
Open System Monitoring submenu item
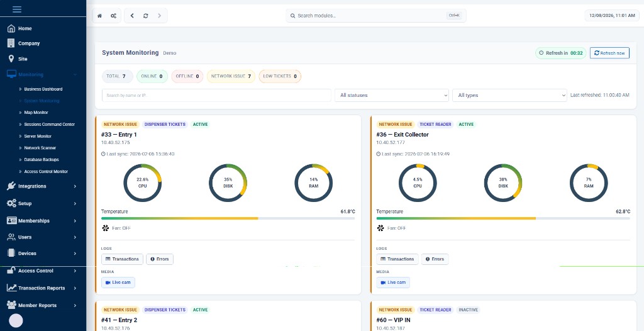pos(42,101)
